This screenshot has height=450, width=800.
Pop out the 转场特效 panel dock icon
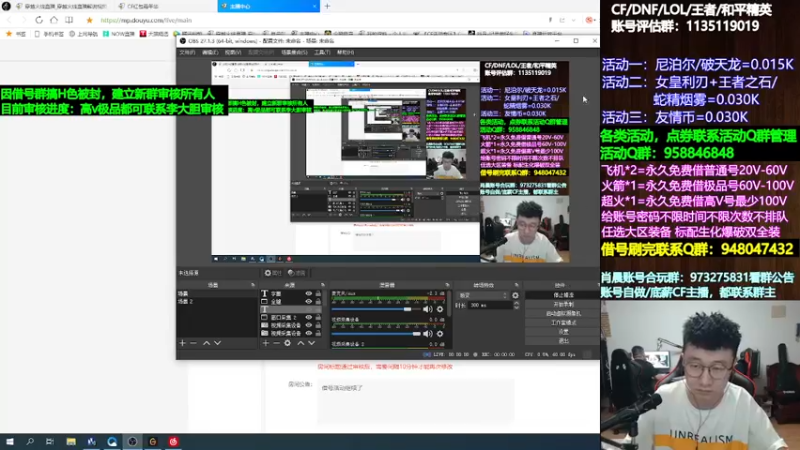coord(516,285)
